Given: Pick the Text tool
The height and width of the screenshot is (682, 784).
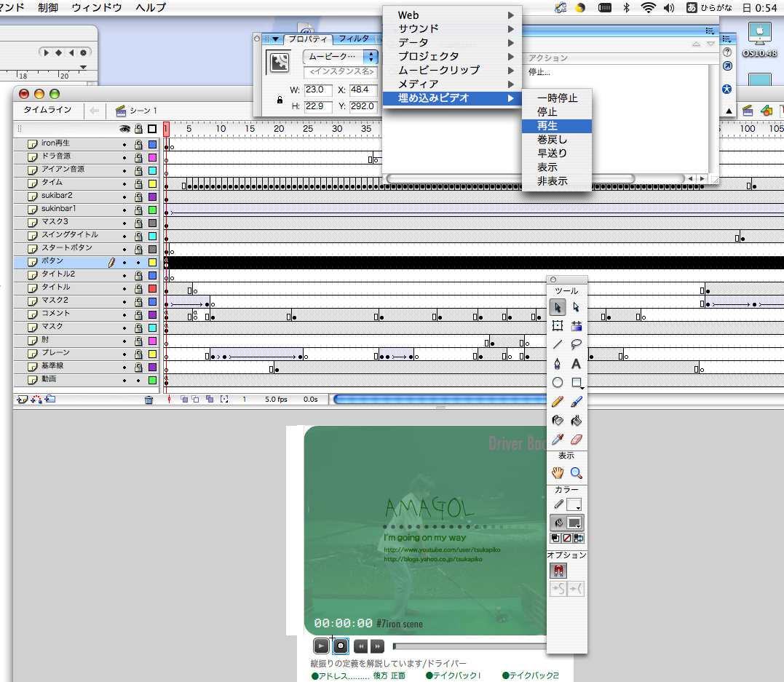Looking at the screenshot, I should pyautogui.click(x=576, y=363).
